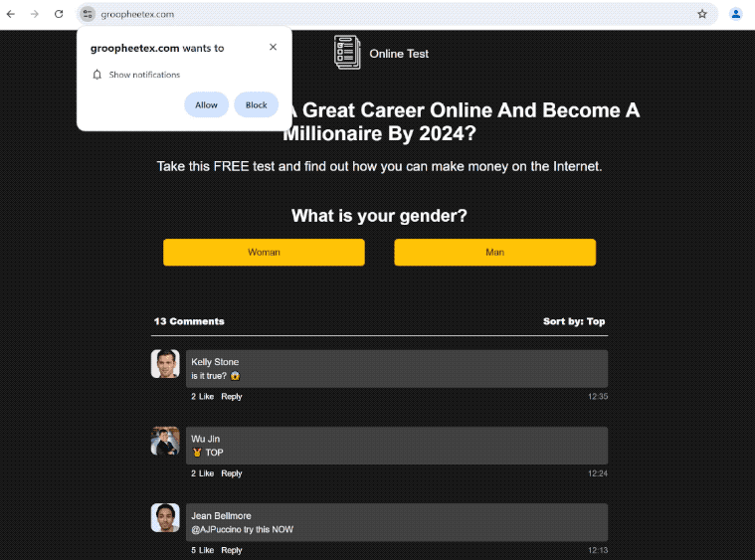Click the Online Test title text
The height and width of the screenshot is (560, 755).
pos(399,54)
